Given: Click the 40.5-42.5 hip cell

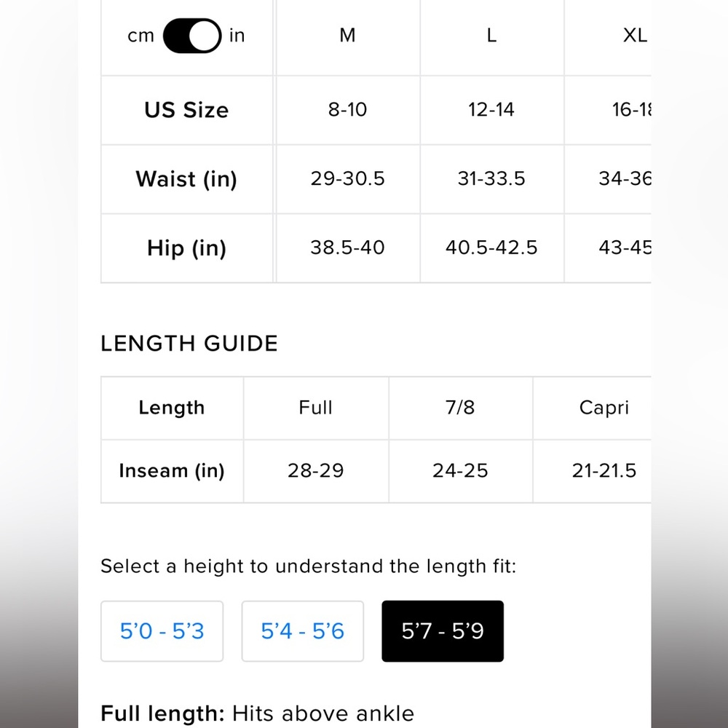Looking at the screenshot, I should click(491, 248).
